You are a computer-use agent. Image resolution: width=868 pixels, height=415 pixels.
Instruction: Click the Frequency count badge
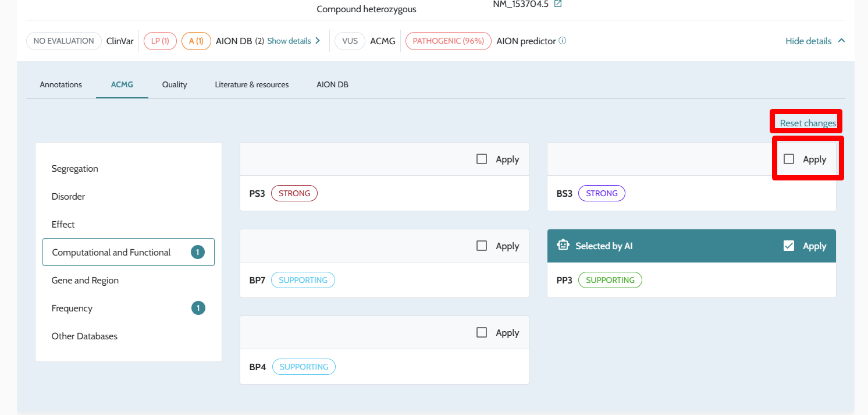[x=198, y=308]
